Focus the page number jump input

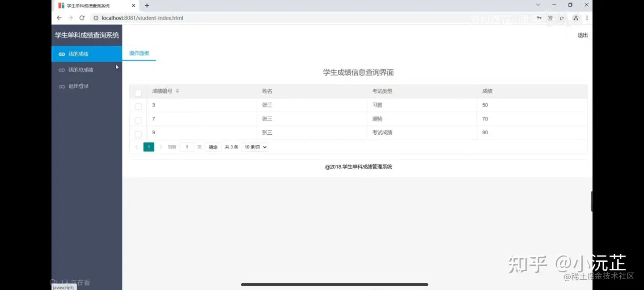[187, 147]
